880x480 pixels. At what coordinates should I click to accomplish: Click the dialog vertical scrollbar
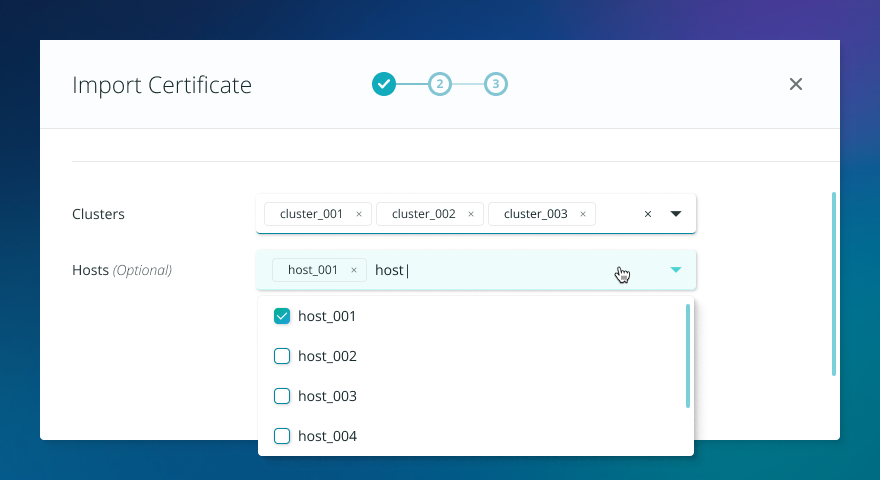833,284
